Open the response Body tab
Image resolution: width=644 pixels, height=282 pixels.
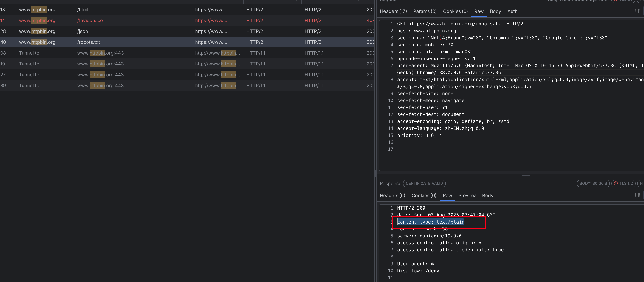487,196
